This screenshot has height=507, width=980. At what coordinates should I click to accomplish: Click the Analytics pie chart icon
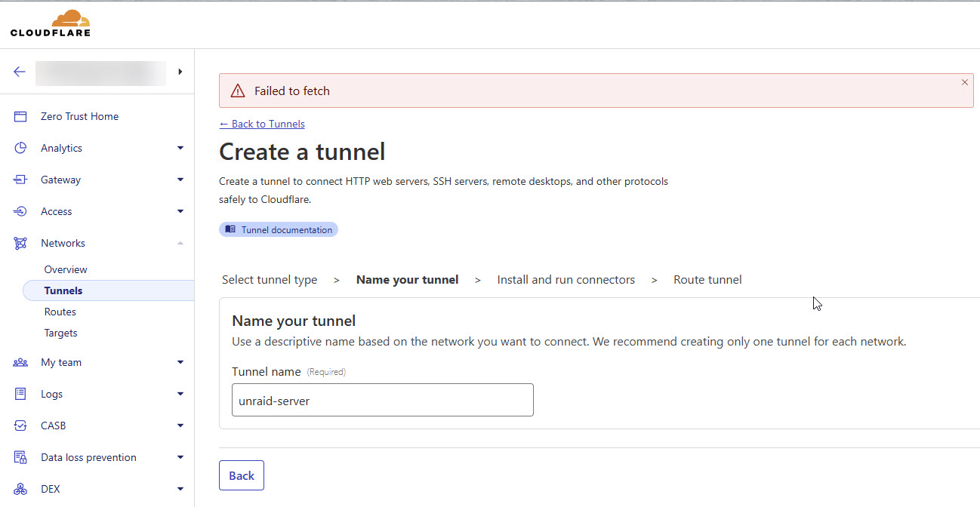[x=20, y=148]
